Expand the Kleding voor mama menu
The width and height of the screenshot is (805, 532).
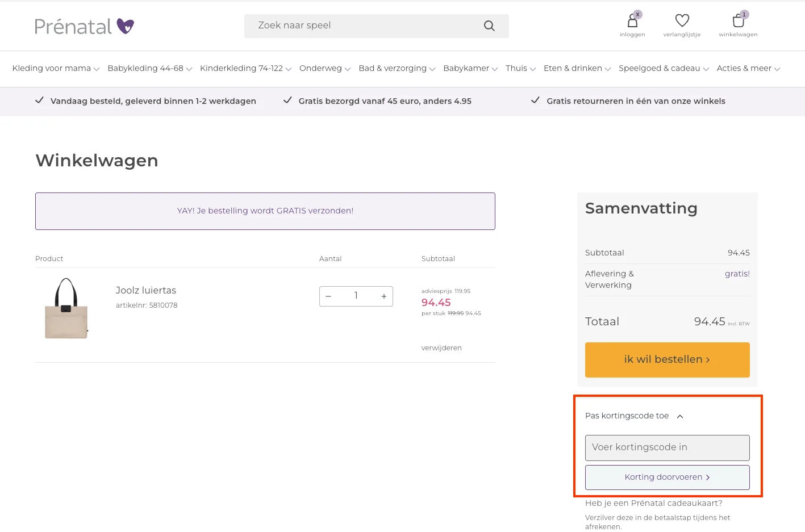click(x=56, y=69)
